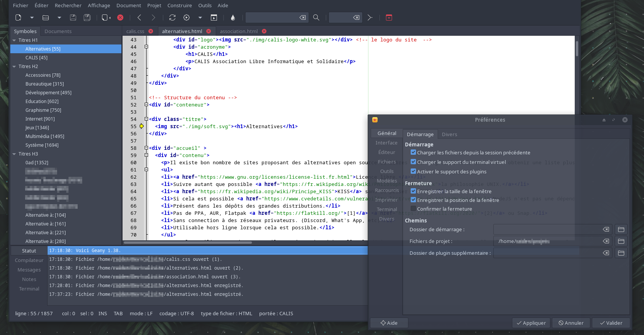The width and height of the screenshot is (644, 335).
Task: Expand the build actions dropdown arrow
Action: click(200, 17)
